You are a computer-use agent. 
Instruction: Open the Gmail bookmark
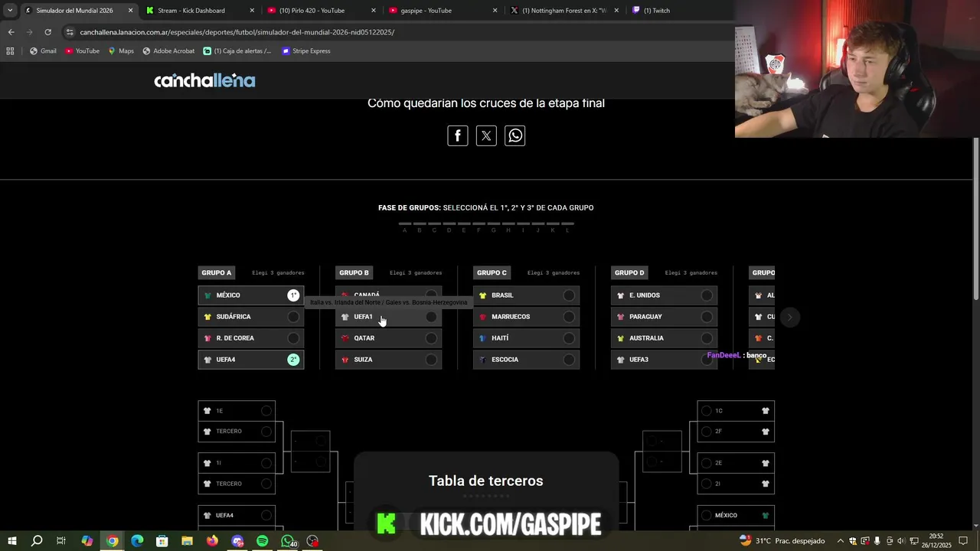43,51
